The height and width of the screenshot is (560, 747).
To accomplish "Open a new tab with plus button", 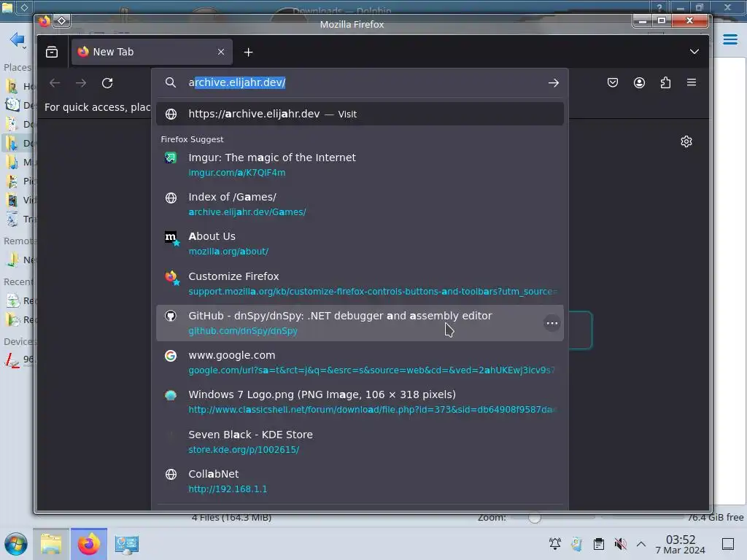I will coord(248,52).
